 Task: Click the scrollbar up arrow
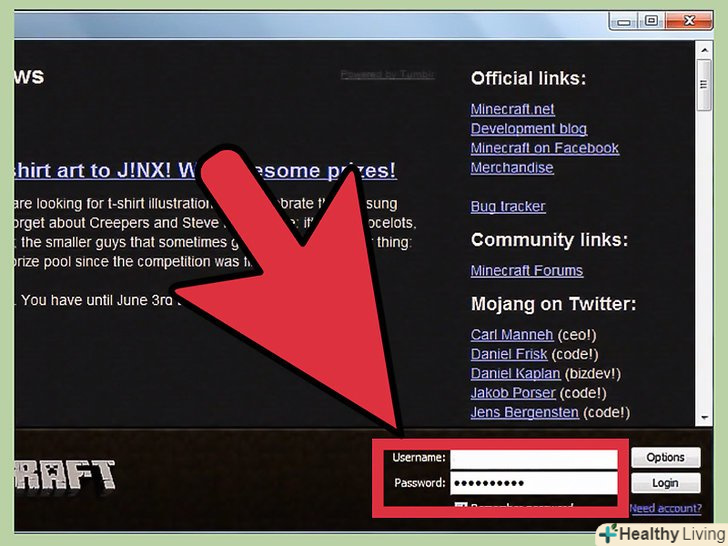(704, 50)
